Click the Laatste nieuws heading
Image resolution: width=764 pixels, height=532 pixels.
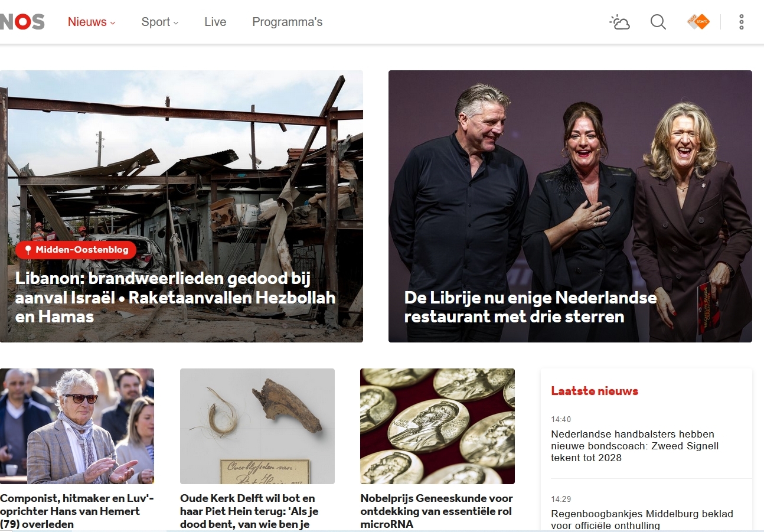coord(595,391)
